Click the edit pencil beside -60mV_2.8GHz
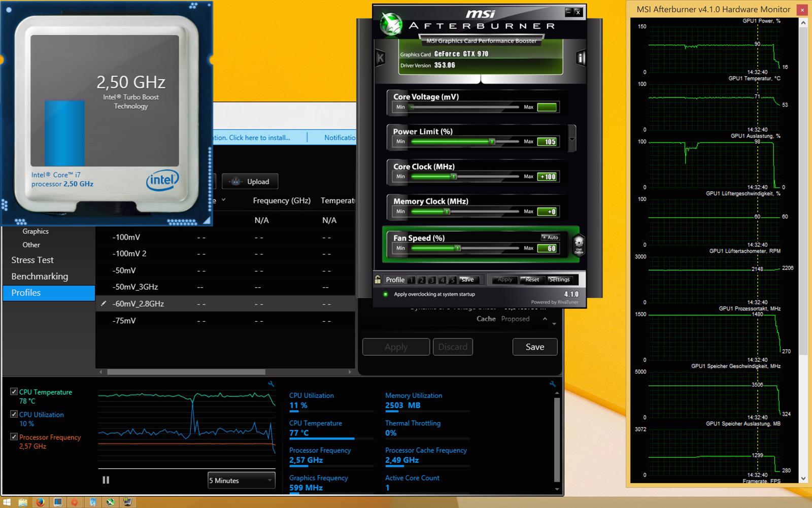812x508 pixels. click(x=104, y=303)
